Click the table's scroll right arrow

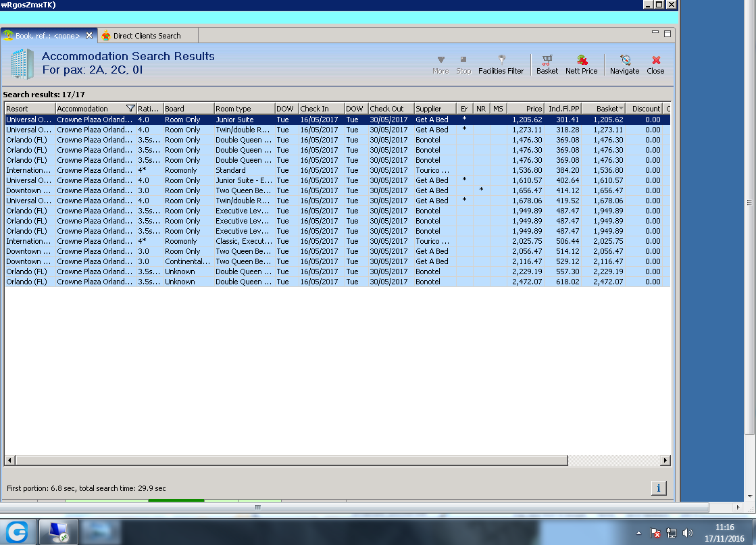point(665,460)
